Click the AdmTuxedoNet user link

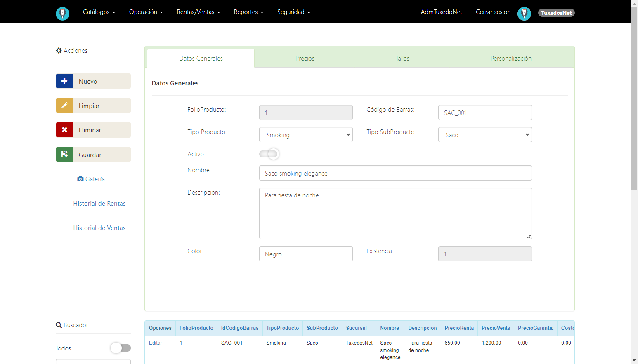coord(442,12)
